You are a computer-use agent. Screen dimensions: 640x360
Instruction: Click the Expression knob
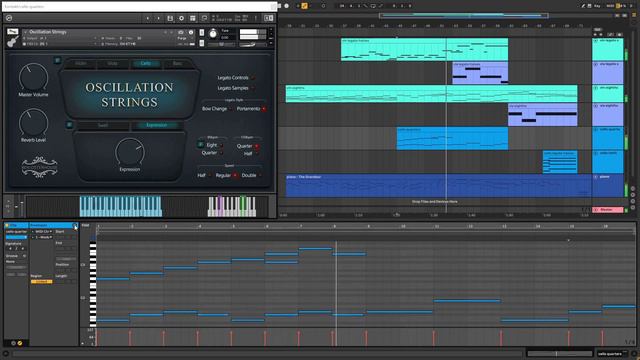[130, 152]
